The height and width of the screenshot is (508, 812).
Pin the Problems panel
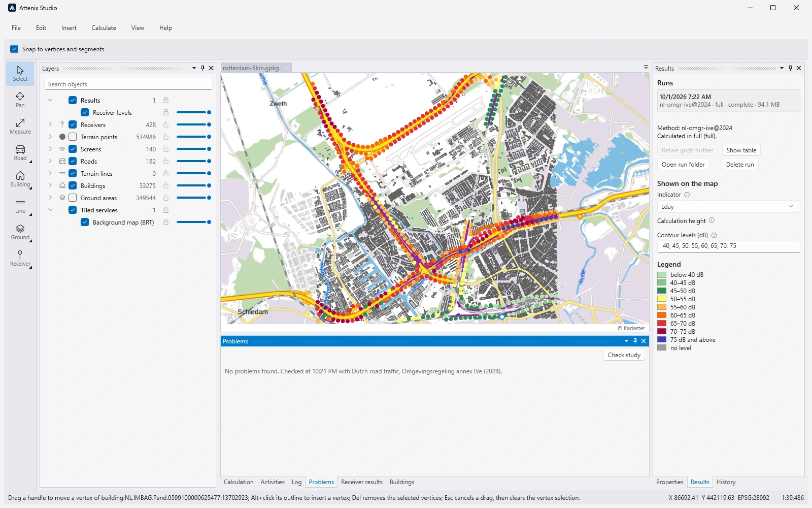point(635,341)
